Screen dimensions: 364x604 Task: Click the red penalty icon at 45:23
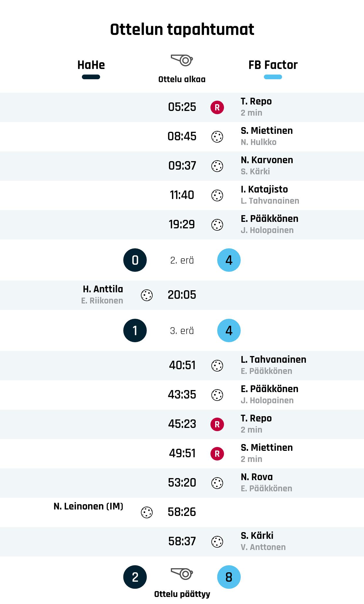coord(217,424)
